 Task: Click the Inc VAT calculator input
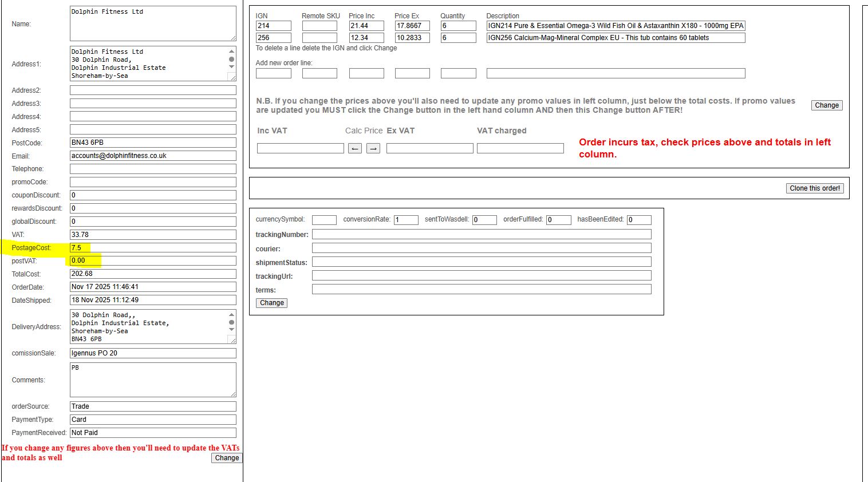click(300, 148)
